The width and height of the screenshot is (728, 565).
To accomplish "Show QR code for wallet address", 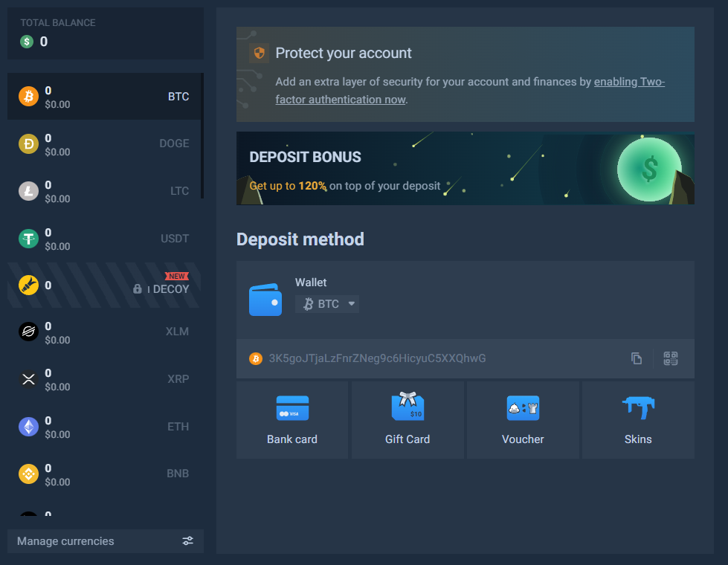I will point(671,358).
